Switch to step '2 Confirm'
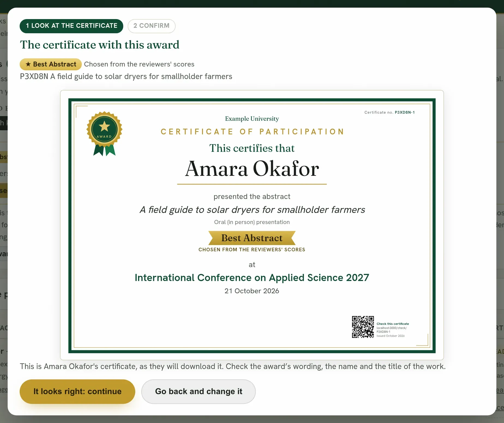Image resolution: width=504 pixels, height=423 pixels. pos(151,26)
